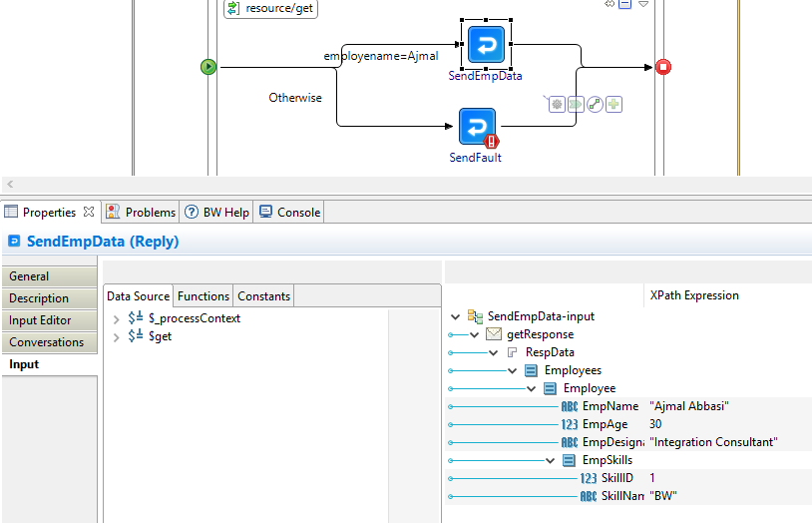Expand the $_processContext node
812x523 pixels.
click(x=117, y=318)
